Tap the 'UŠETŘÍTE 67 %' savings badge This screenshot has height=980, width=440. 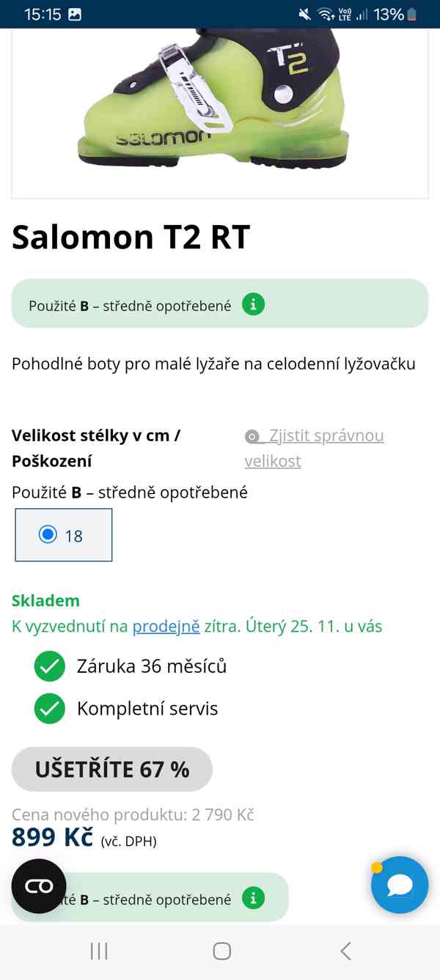[111, 769]
